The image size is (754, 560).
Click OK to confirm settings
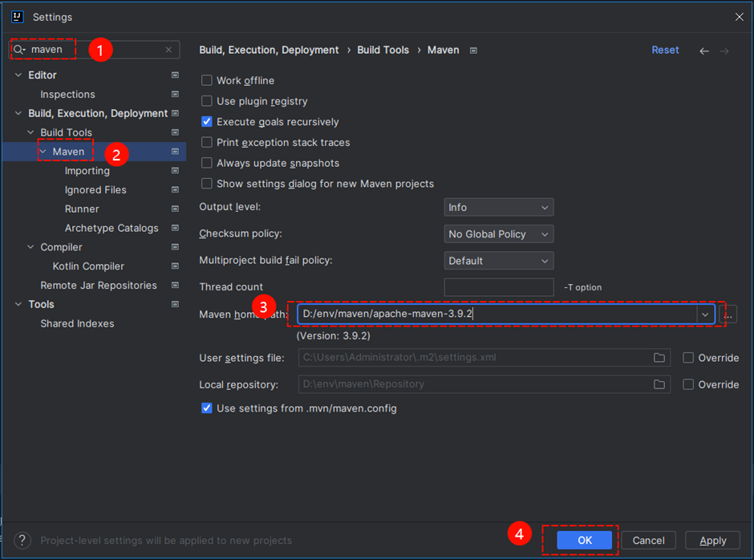point(584,540)
